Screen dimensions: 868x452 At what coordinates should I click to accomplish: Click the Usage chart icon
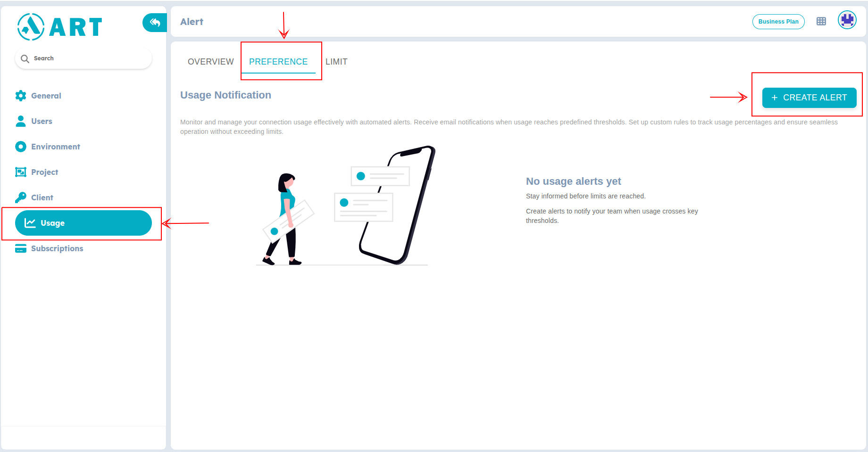30,223
